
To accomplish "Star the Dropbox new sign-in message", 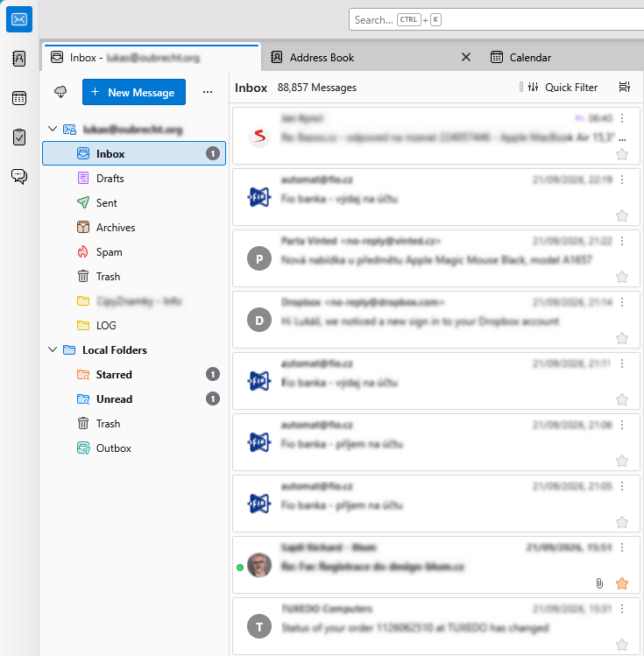I will point(622,338).
